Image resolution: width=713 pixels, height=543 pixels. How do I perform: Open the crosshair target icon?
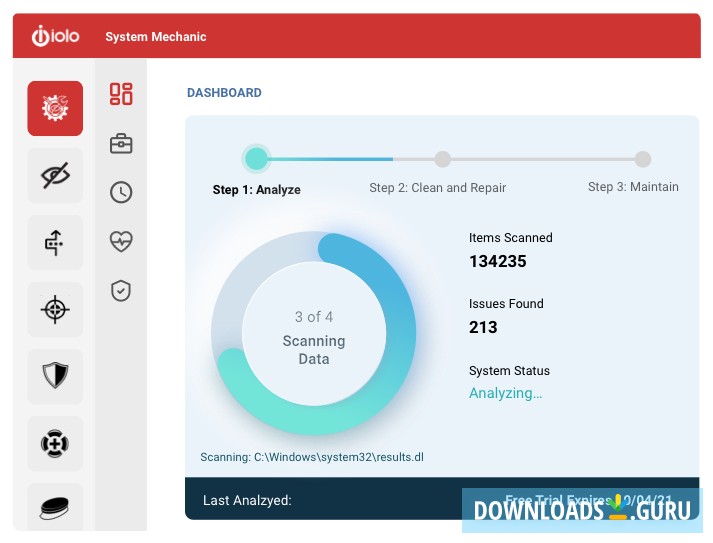click(x=55, y=309)
